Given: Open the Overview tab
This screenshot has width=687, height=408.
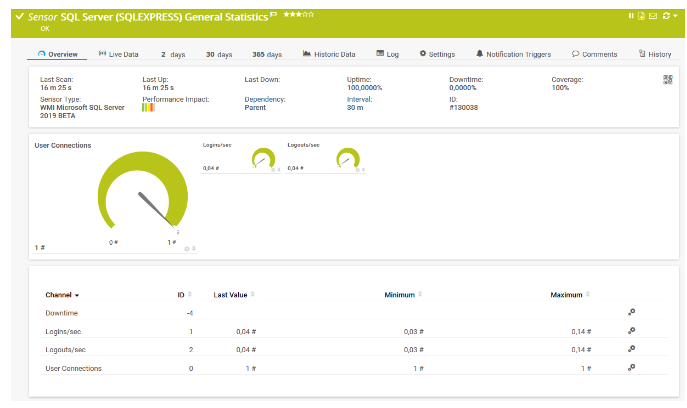Looking at the screenshot, I should click(x=57, y=54).
